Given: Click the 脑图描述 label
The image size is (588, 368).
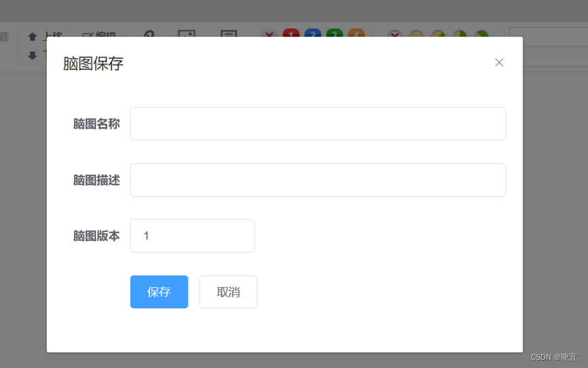Looking at the screenshot, I should 97,180.
